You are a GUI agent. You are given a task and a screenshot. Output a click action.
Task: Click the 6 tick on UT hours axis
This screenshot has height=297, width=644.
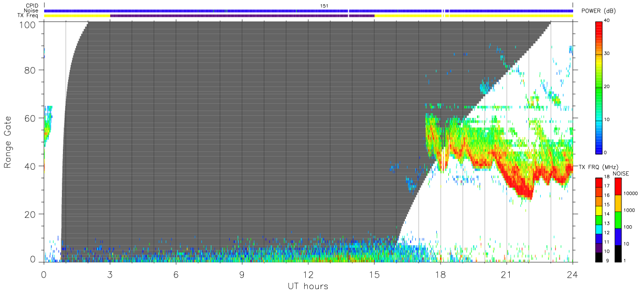click(x=176, y=274)
